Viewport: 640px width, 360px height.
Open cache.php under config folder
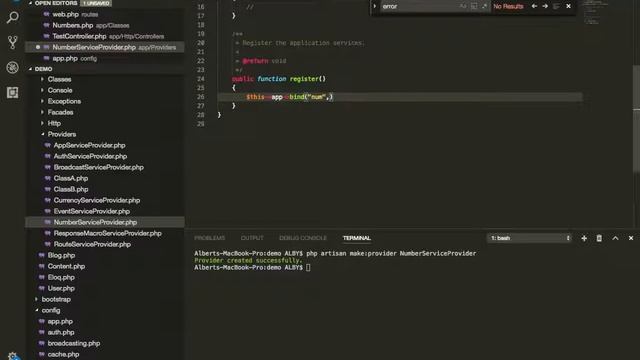(63, 355)
